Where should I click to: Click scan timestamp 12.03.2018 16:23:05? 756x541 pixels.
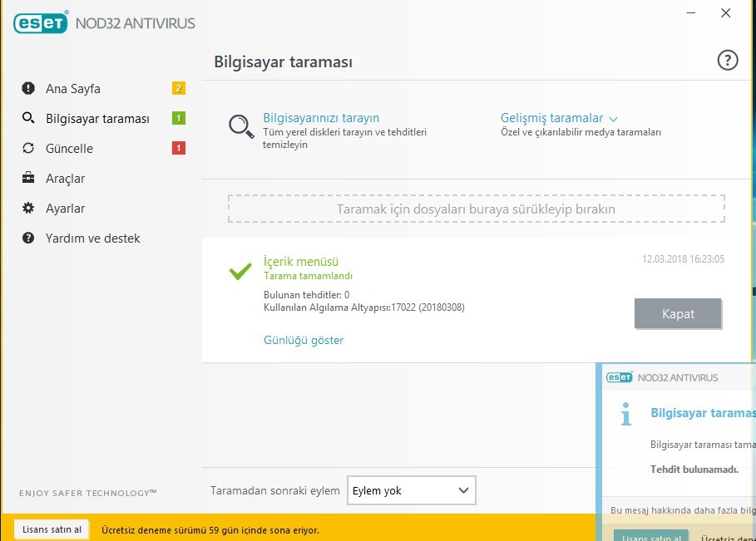[683, 259]
